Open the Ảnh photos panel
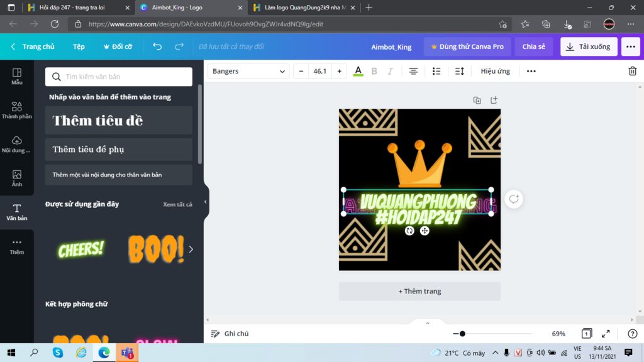The width and height of the screenshot is (644, 362). [17, 178]
